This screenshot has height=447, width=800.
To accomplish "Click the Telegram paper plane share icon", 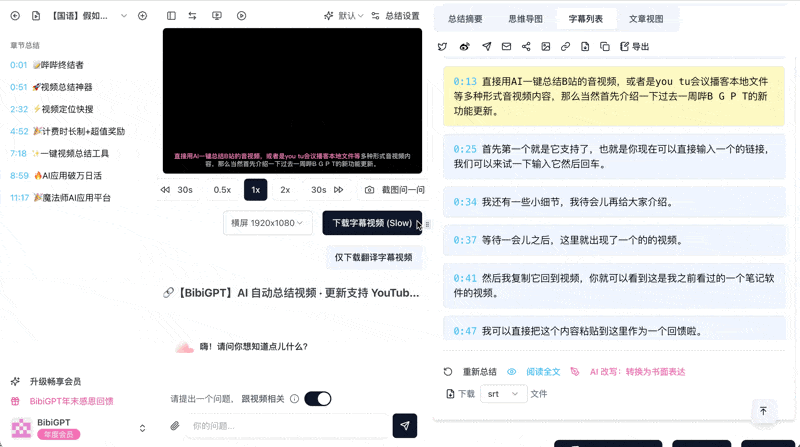I will point(487,47).
